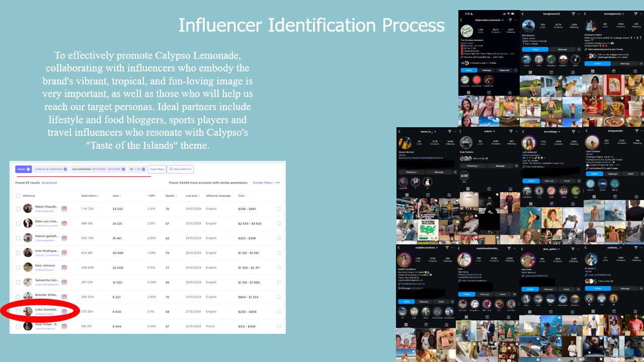This screenshot has width=644, height=362.
Task: Check the Ellen von Unwerth row checkbox
Action: point(18,223)
